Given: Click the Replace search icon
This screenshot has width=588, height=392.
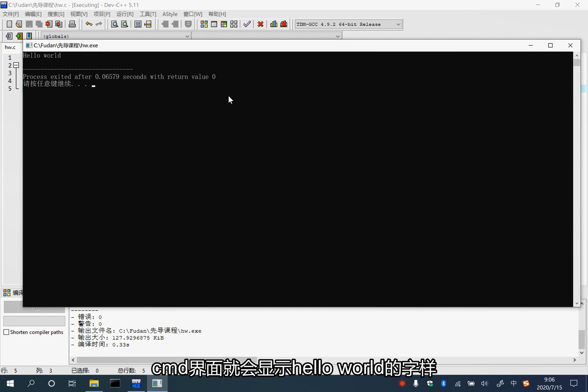Looking at the screenshot, I should click(124, 24).
